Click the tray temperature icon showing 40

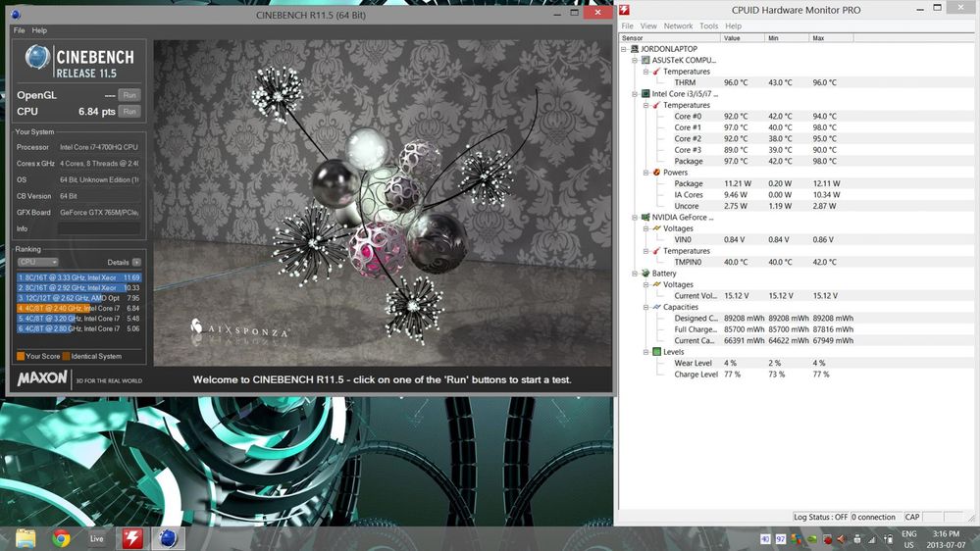pyautogui.click(x=765, y=539)
